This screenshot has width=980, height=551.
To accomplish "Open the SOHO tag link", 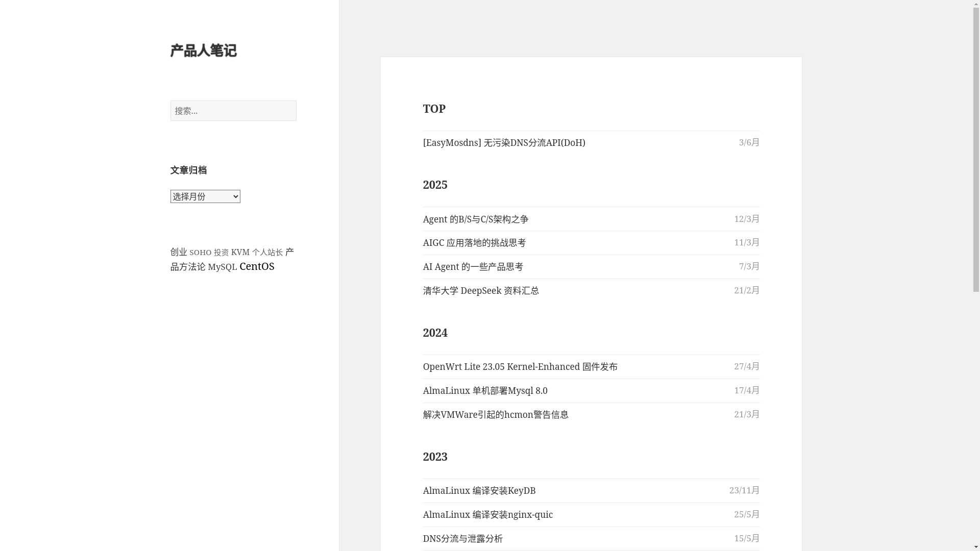I will pyautogui.click(x=201, y=253).
